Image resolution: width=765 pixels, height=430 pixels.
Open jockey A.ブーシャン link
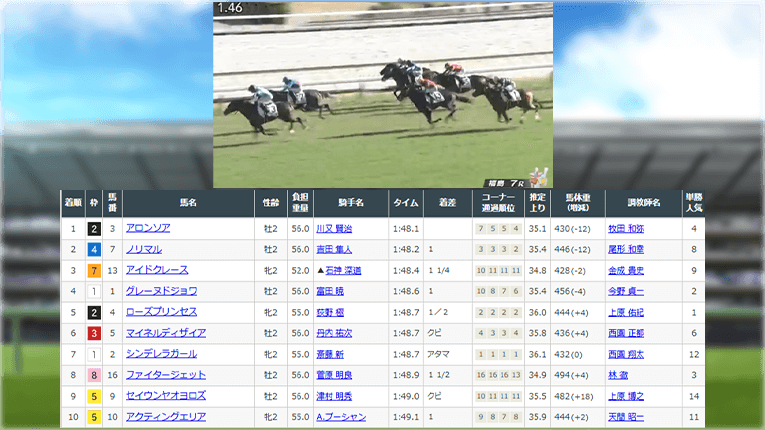(341, 417)
